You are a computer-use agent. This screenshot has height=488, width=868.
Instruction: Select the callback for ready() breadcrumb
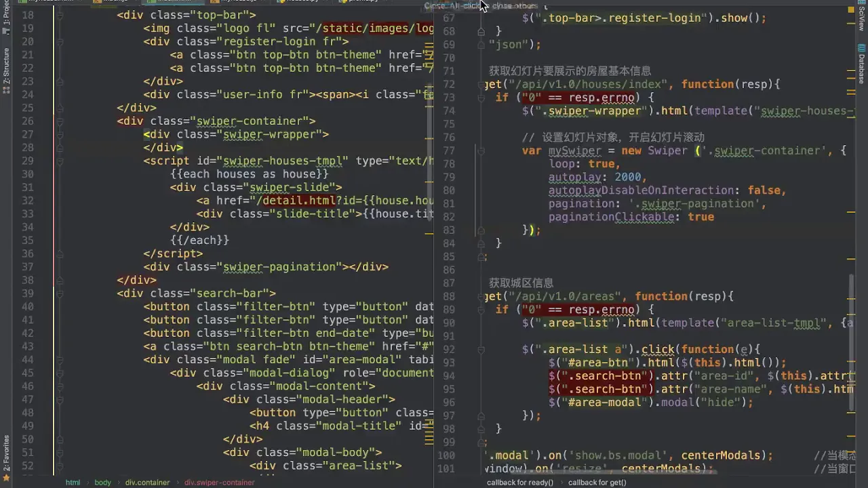[x=519, y=483]
